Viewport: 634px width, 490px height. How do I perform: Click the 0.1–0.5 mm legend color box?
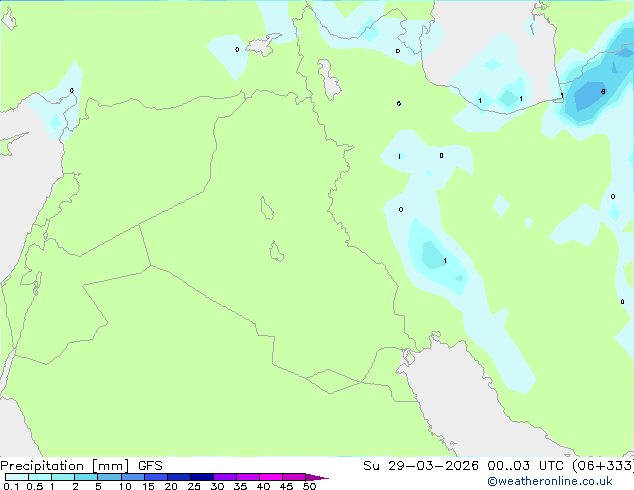tap(17, 477)
